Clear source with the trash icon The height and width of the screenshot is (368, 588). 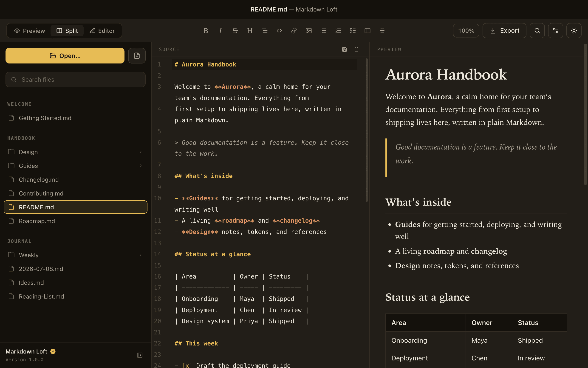[x=356, y=49]
